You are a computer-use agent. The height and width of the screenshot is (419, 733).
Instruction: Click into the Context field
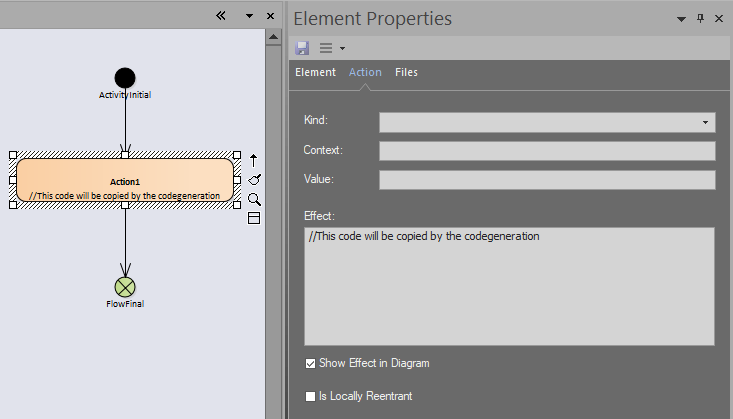[547, 151]
